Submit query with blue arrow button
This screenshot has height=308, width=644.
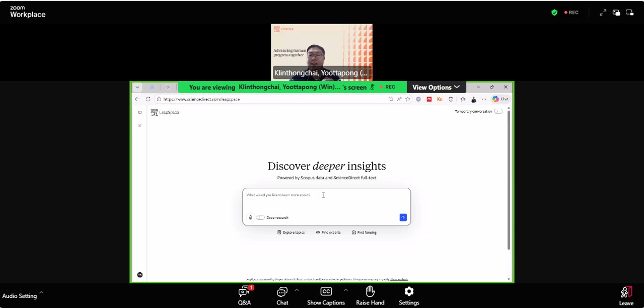(x=403, y=217)
